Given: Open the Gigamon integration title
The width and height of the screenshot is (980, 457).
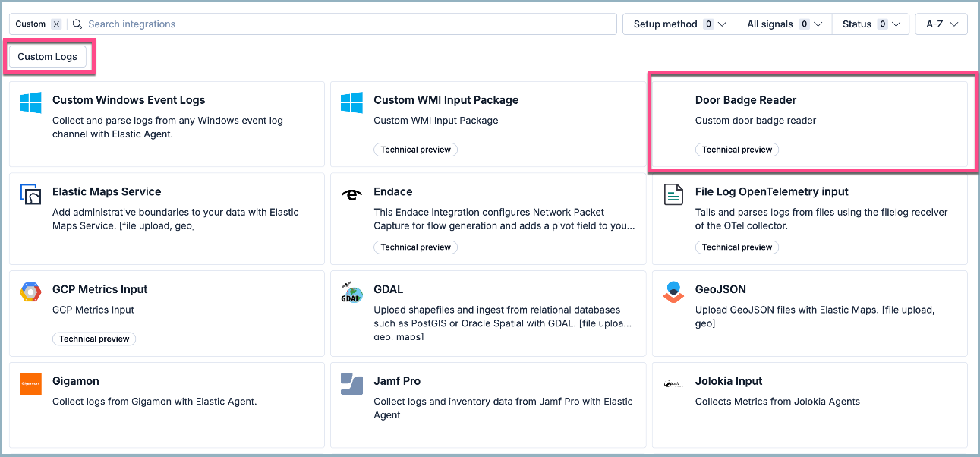Looking at the screenshot, I should point(76,381).
